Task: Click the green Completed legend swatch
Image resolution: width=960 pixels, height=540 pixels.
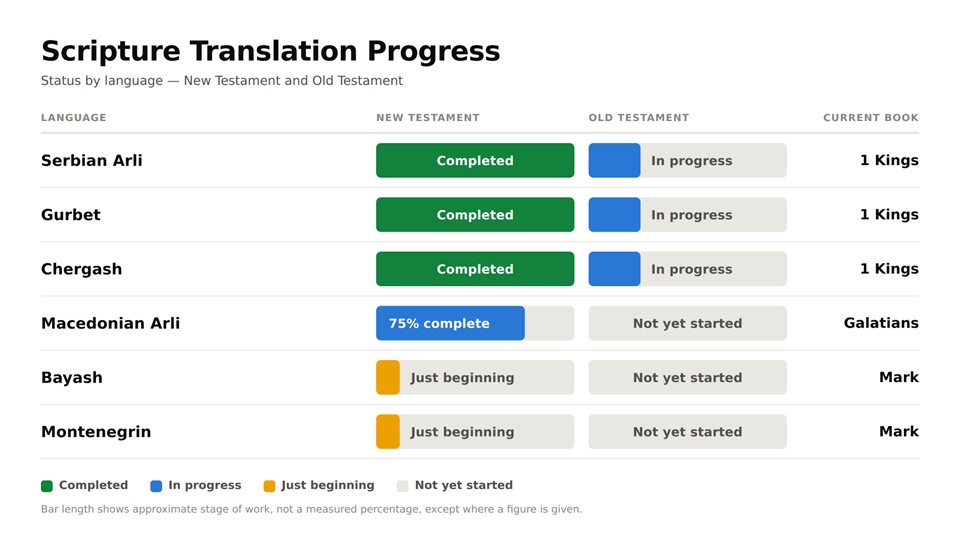Action: 47,486
